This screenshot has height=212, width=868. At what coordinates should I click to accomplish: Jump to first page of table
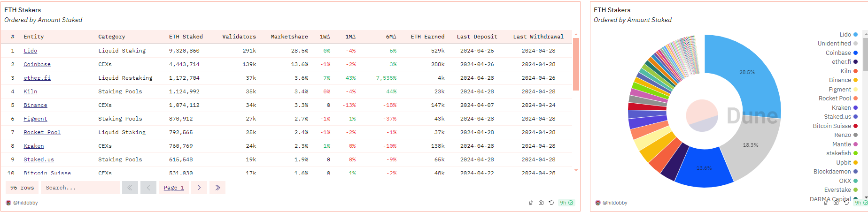130,188
